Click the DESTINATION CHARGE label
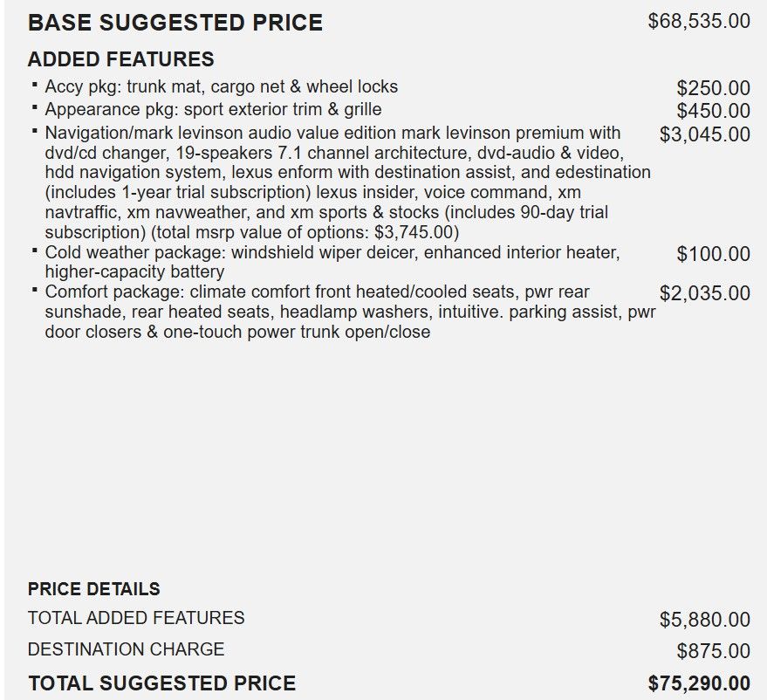Screen dimensions: 767x700 [126, 649]
